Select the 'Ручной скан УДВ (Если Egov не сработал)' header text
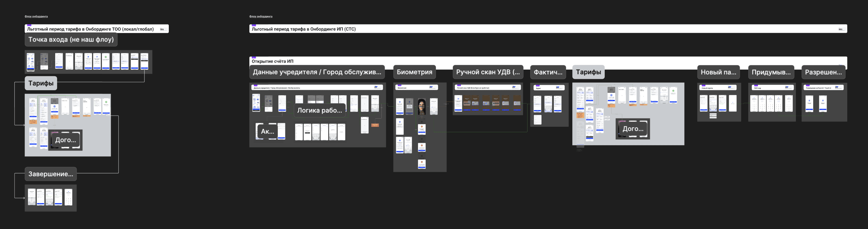868x229 pixels. (473, 88)
